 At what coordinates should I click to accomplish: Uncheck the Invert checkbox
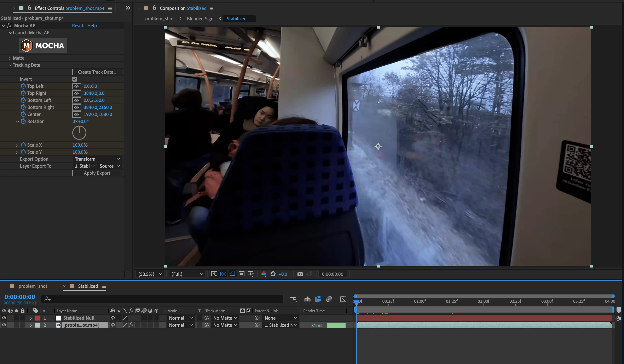tap(75, 79)
